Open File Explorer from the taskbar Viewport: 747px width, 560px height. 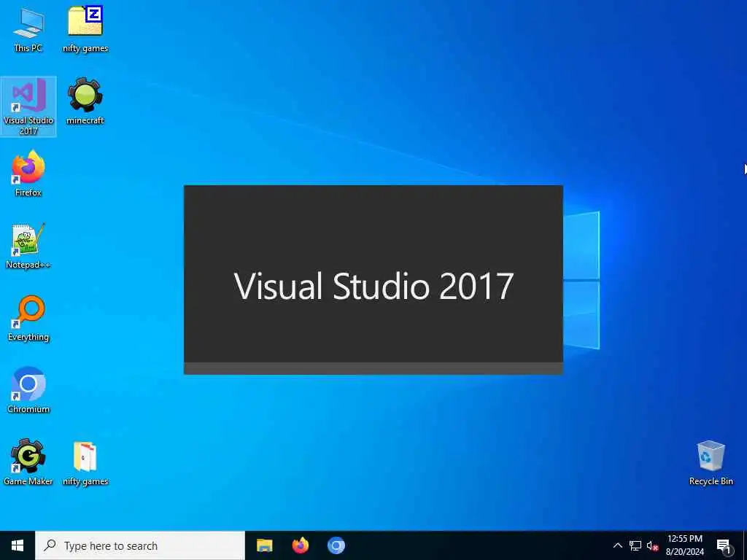click(x=264, y=545)
